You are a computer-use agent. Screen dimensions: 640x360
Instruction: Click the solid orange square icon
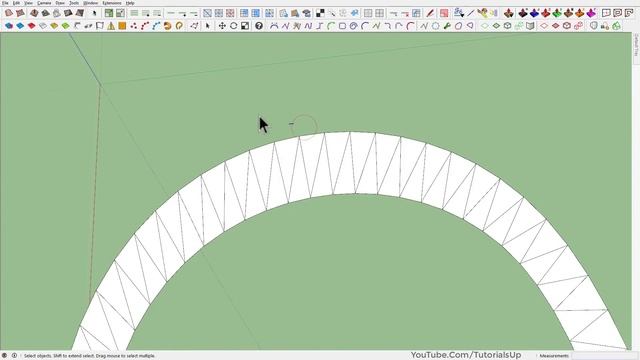(122, 26)
